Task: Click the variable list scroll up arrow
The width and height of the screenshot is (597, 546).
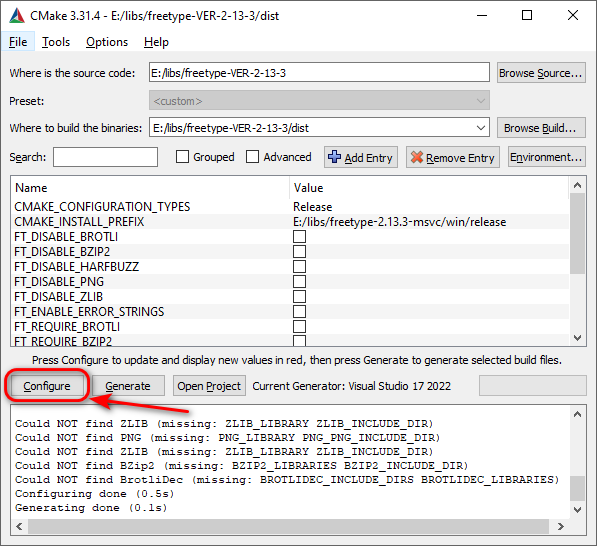Action: coord(577,185)
